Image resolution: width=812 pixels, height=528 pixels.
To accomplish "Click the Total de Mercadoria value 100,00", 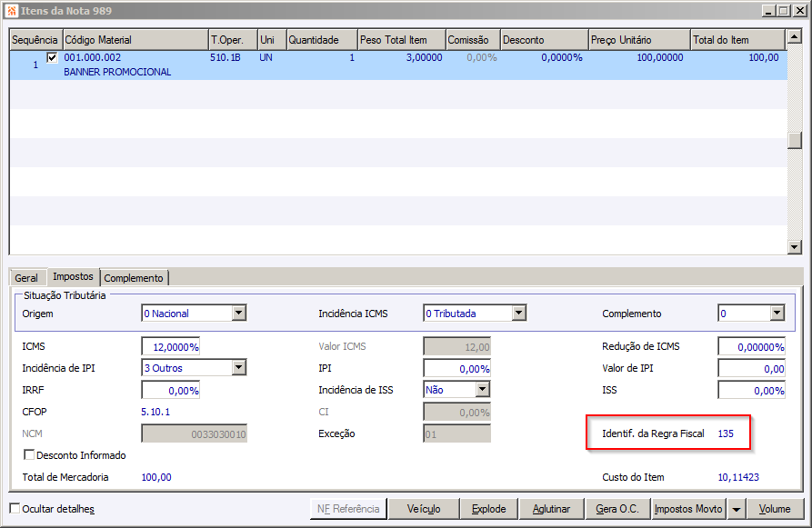I will coord(156,477).
